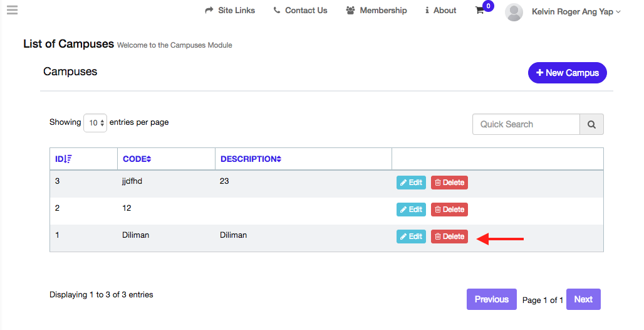The image size is (644, 330).
Task: Go to the Next page
Action: (583, 299)
